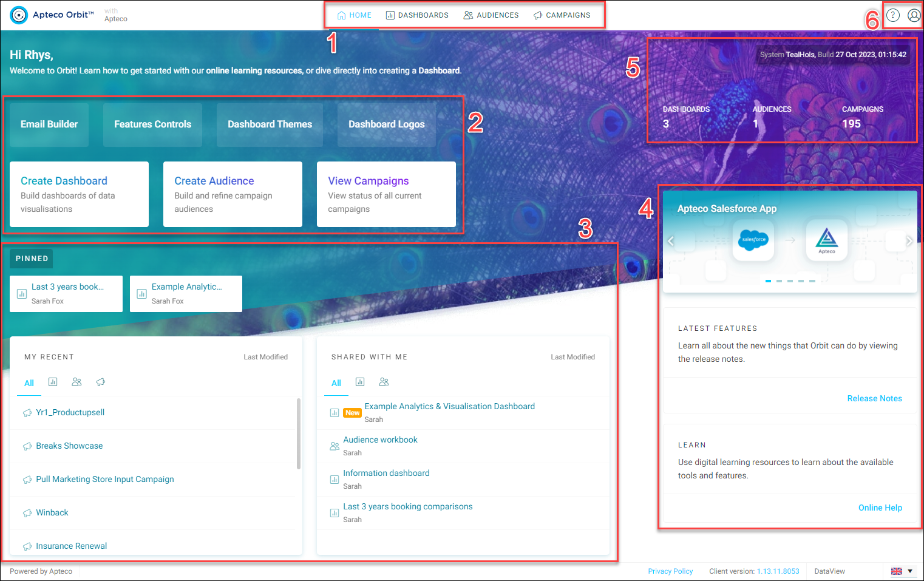Filter My Recent by dashboards icon
This screenshot has height=581, width=924.
[53, 382]
